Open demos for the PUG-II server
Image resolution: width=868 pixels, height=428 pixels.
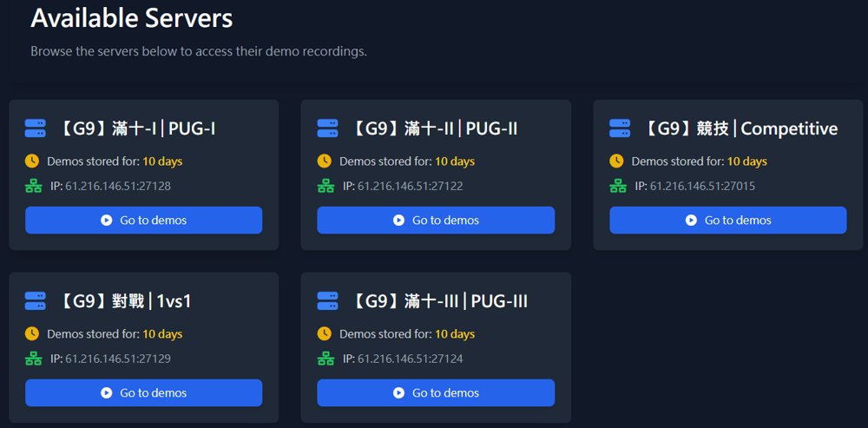(436, 221)
